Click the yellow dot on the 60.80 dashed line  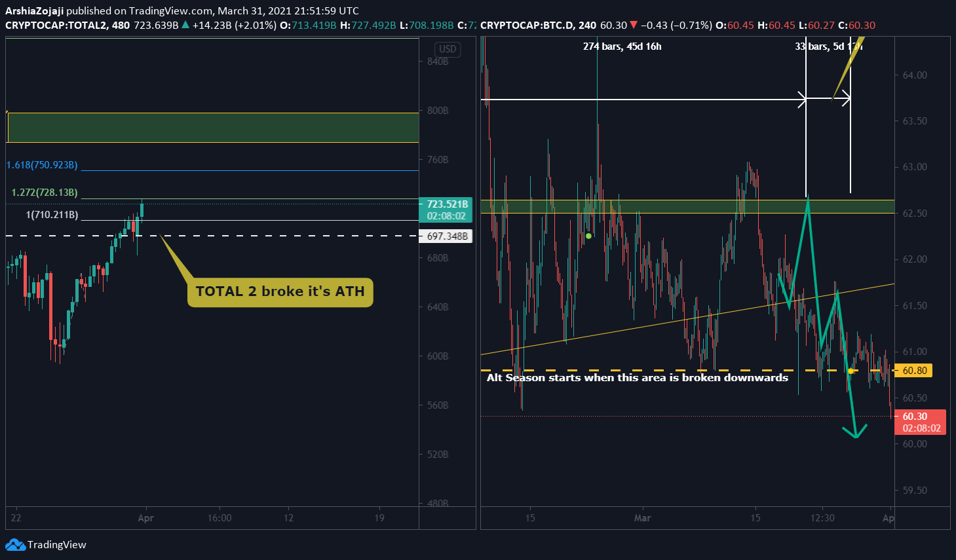pos(851,371)
